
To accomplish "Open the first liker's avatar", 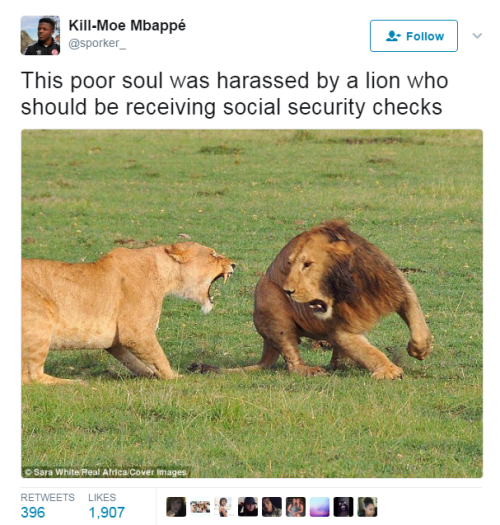I will (176, 507).
